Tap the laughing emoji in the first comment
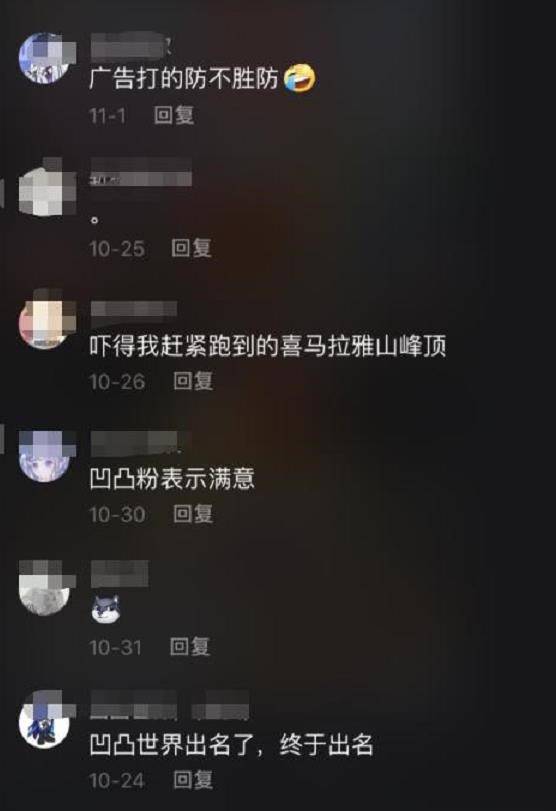This screenshot has width=556, height=811. point(299,78)
